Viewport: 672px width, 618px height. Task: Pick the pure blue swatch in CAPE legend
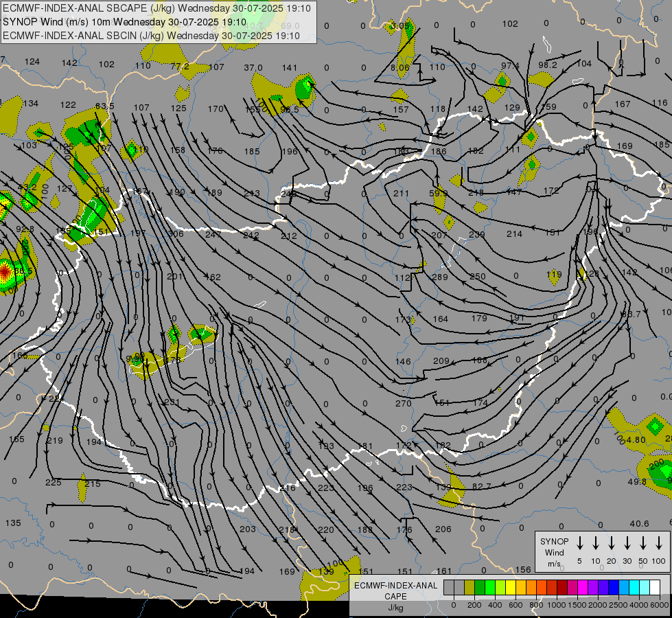(614, 587)
